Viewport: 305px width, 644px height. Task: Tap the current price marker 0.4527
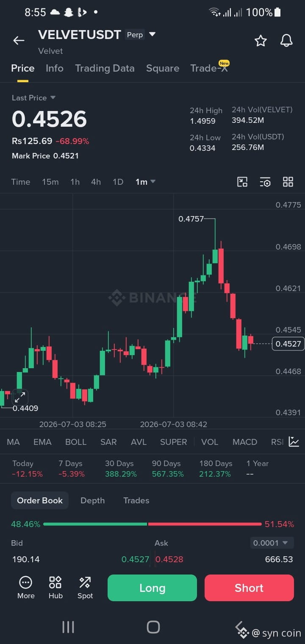(x=288, y=344)
